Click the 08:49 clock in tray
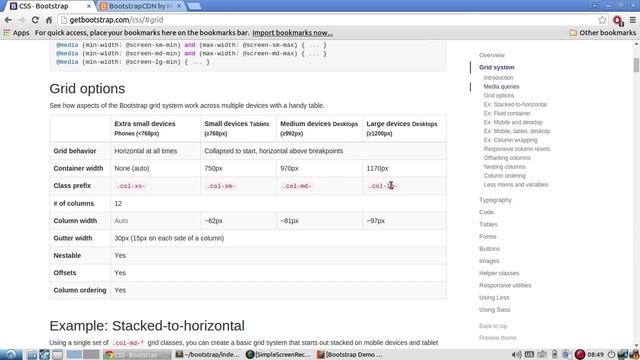The width and height of the screenshot is (640, 360). click(596, 355)
